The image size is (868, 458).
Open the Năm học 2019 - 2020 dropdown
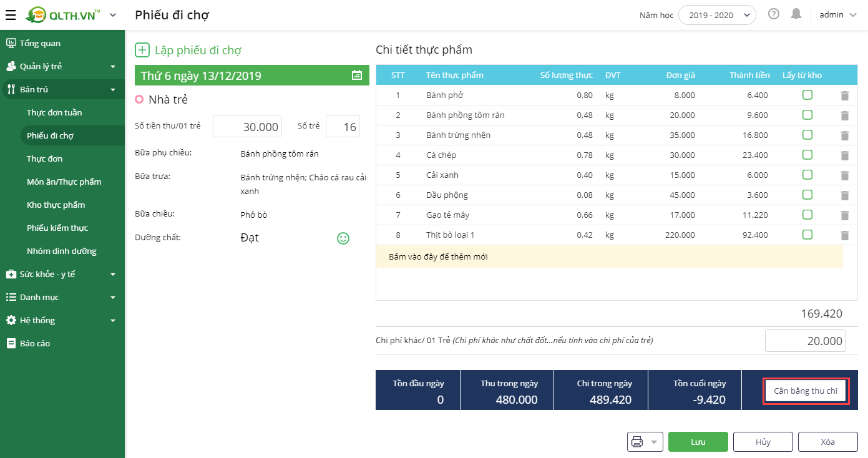point(717,15)
